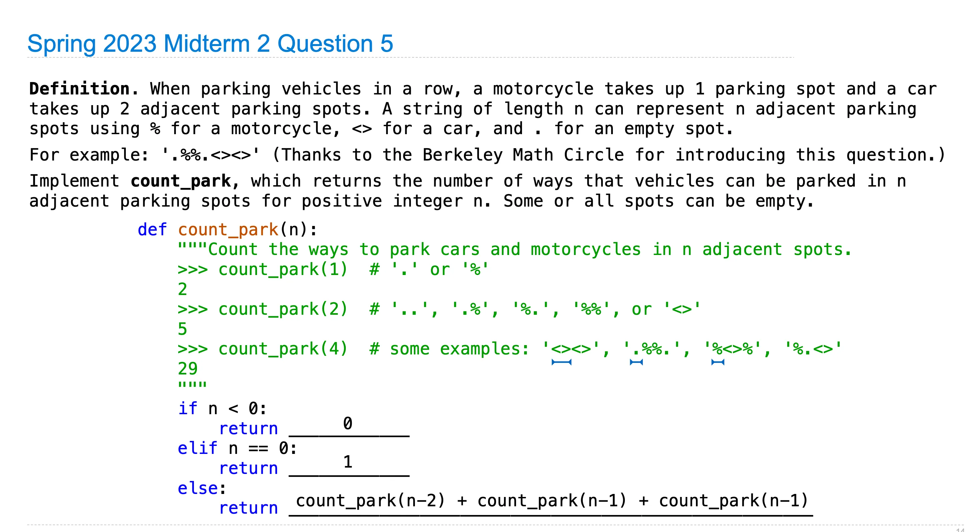Click the page number at bottom right
Image resolution: width=980 pixels, height=532 pixels.
(960, 529)
